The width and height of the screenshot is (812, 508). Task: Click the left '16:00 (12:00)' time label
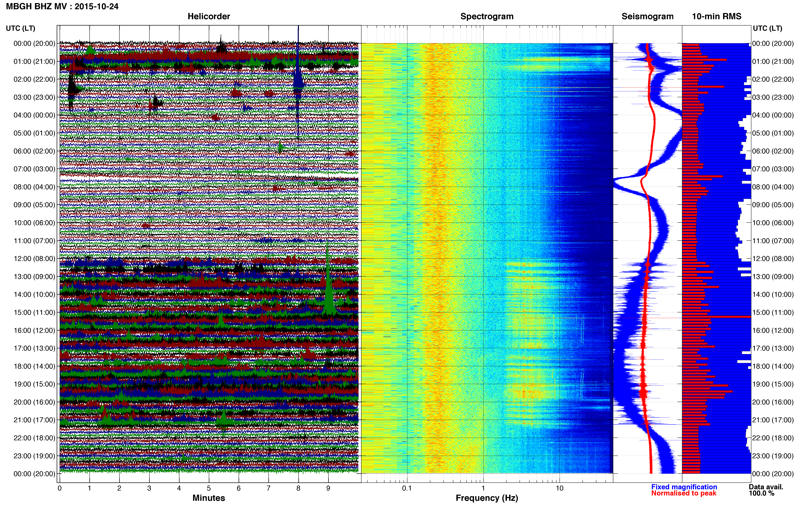pos(34,330)
